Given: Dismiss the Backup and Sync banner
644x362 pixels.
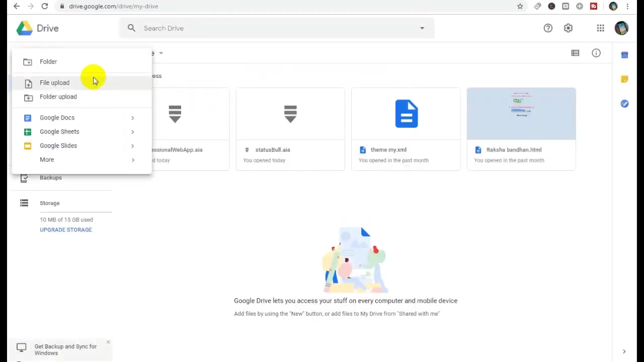Looking at the screenshot, I should pos(108,342).
